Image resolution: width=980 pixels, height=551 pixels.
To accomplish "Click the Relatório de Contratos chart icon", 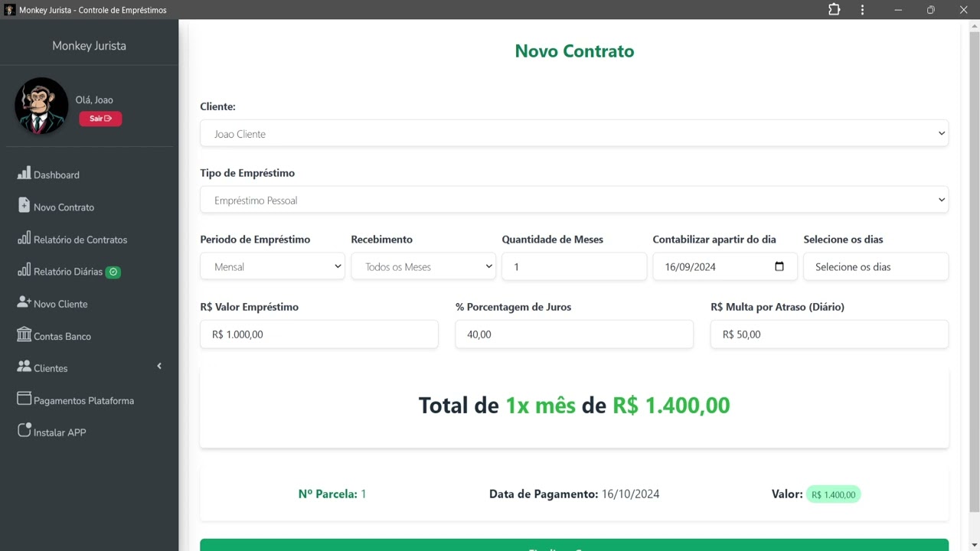I will [x=24, y=238].
